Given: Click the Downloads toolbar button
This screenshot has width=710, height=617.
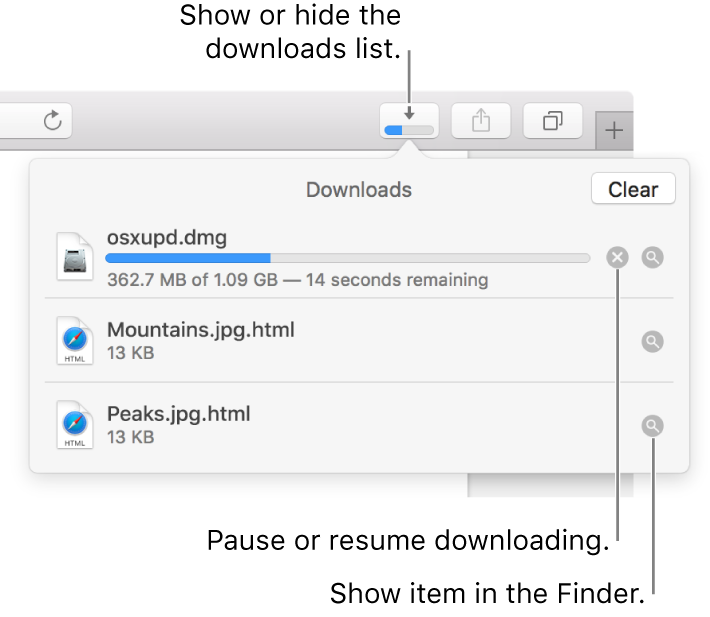Looking at the screenshot, I should (x=409, y=122).
